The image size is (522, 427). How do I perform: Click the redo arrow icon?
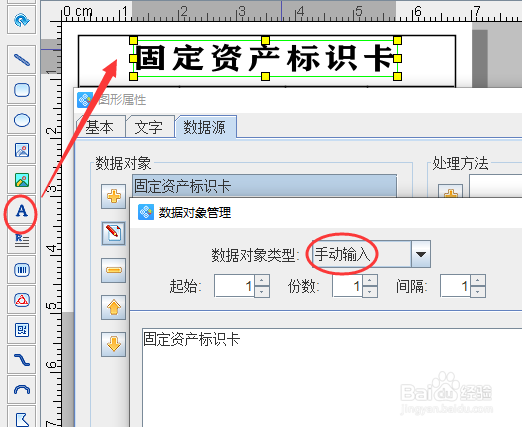22,20
